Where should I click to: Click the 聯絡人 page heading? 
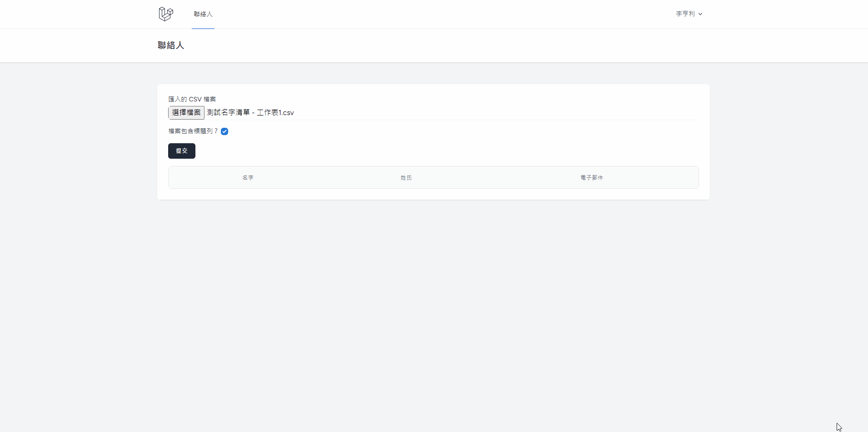click(171, 45)
